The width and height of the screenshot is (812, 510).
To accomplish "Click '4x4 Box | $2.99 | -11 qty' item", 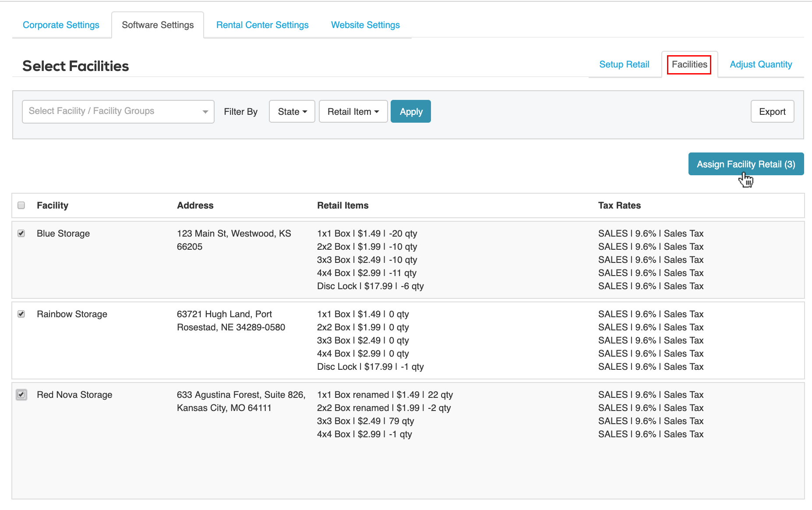I will tap(367, 273).
